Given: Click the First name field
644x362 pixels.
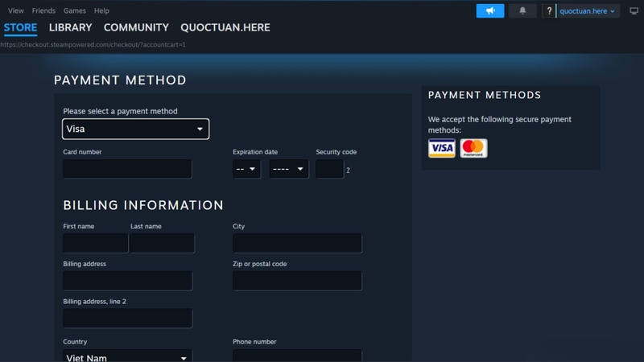Looking at the screenshot, I should tap(96, 243).
